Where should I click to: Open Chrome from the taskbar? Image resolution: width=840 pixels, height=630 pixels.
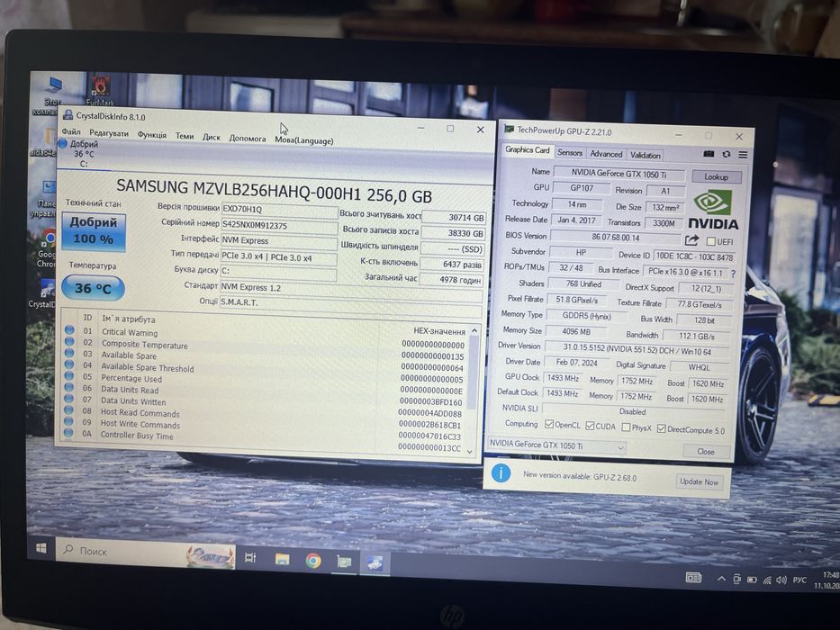tap(313, 561)
